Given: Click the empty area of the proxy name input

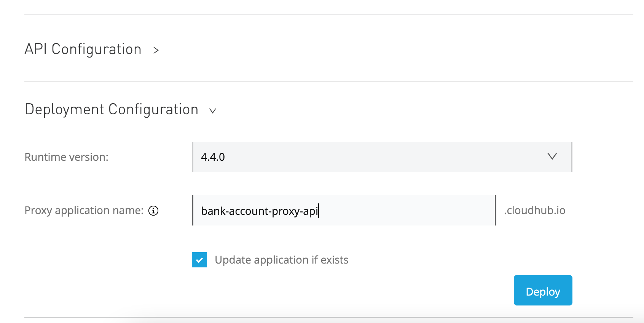Looking at the screenshot, I should (x=406, y=210).
